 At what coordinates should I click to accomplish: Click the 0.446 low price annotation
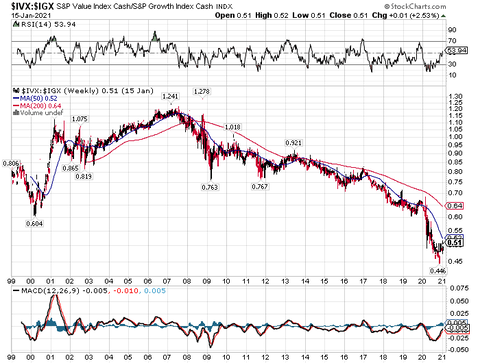tap(438, 271)
